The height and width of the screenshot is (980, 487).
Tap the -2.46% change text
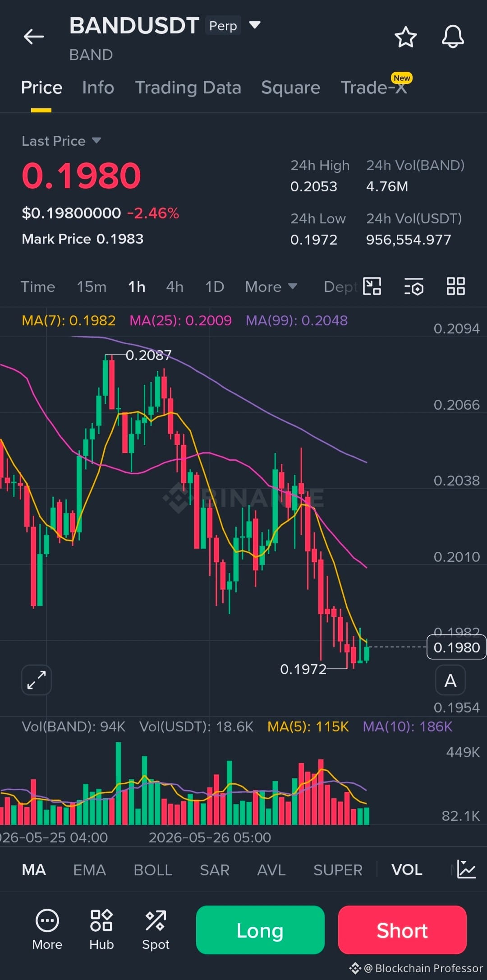(153, 213)
